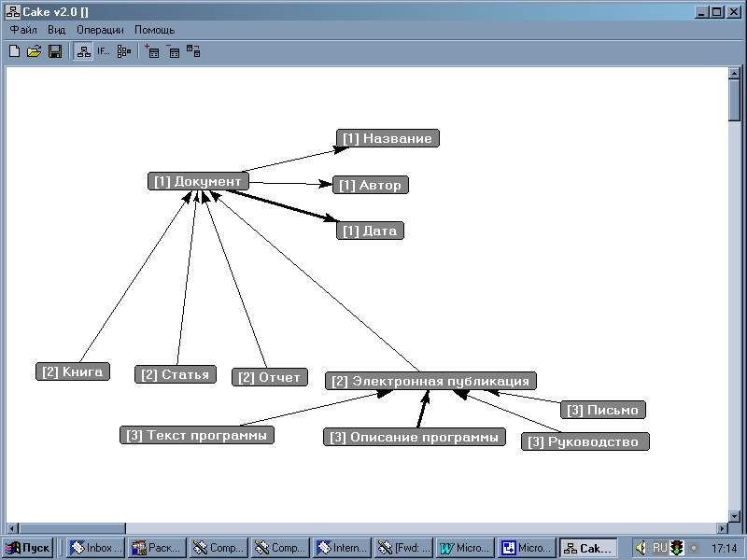747x560 pixels.
Task: Click the Cake application title bar icon
Action: (13, 12)
